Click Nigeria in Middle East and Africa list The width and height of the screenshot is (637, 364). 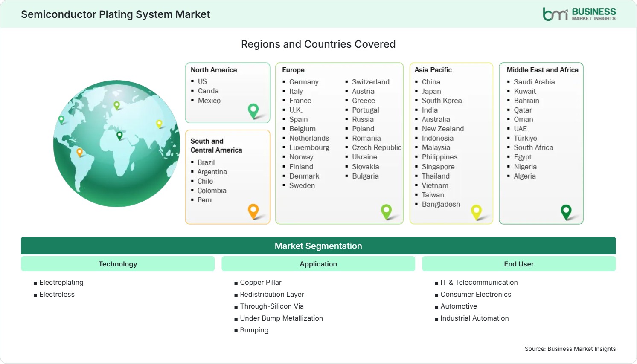(x=525, y=167)
